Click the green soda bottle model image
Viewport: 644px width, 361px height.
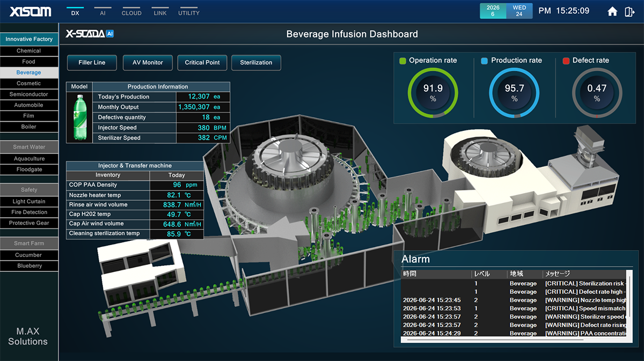tap(79, 117)
